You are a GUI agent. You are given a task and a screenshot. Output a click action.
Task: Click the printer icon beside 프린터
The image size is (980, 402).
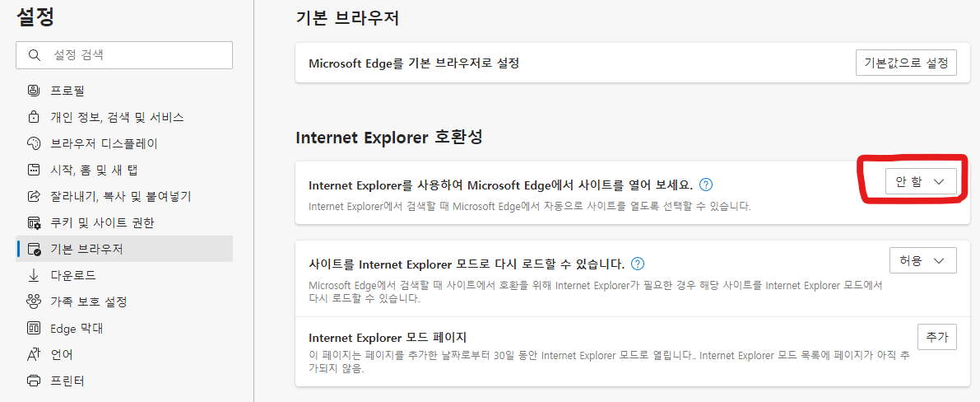pyautogui.click(x=34, y=381)
